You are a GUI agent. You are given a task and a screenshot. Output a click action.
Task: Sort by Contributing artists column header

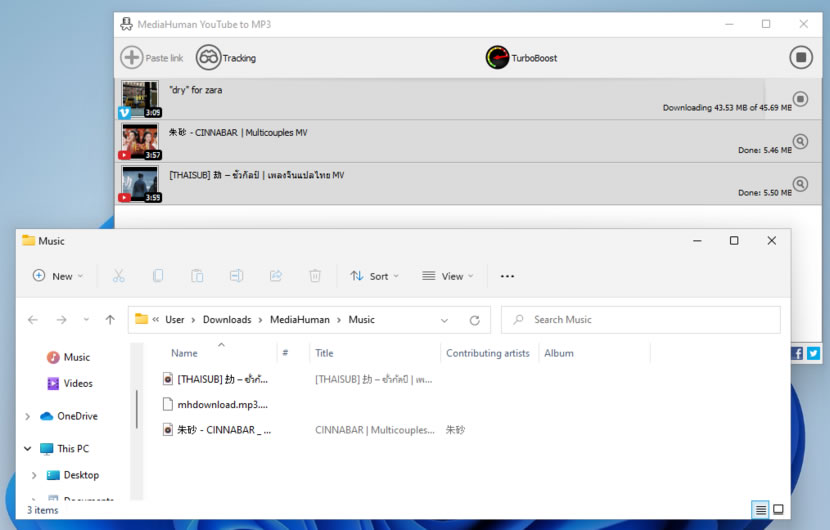(489, 353)
